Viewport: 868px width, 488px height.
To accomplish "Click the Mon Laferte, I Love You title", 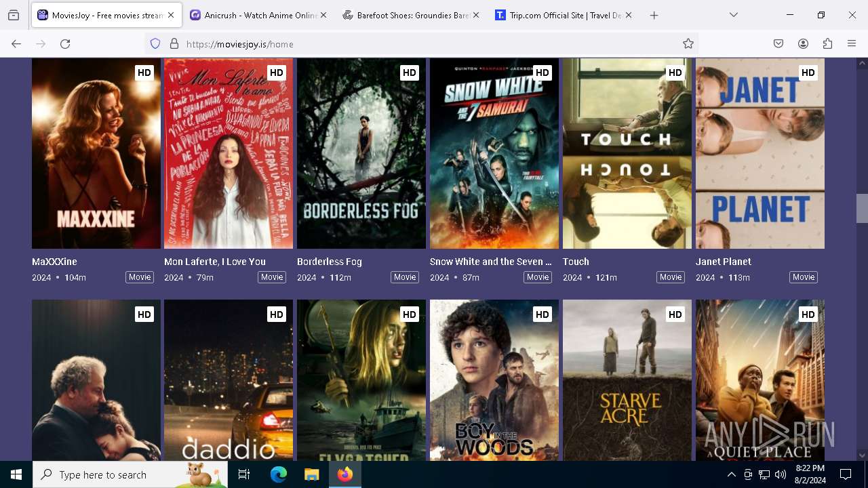I will 215,262.
